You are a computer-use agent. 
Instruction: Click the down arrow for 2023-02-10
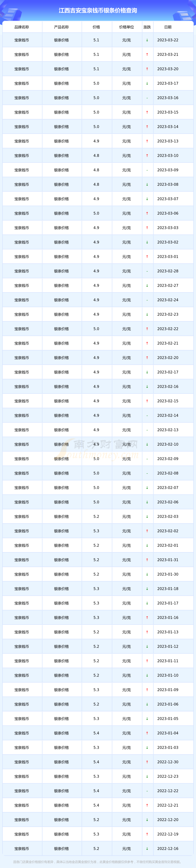[x=147, y=445]
